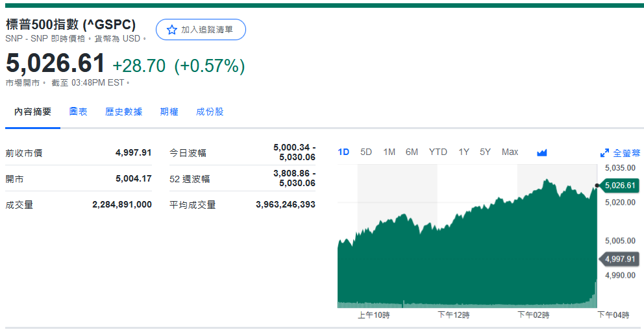Open the 歷史數據 tab
Image resolution: width=644 pixels, height=334 pixels.
click(x=123, y=112)
